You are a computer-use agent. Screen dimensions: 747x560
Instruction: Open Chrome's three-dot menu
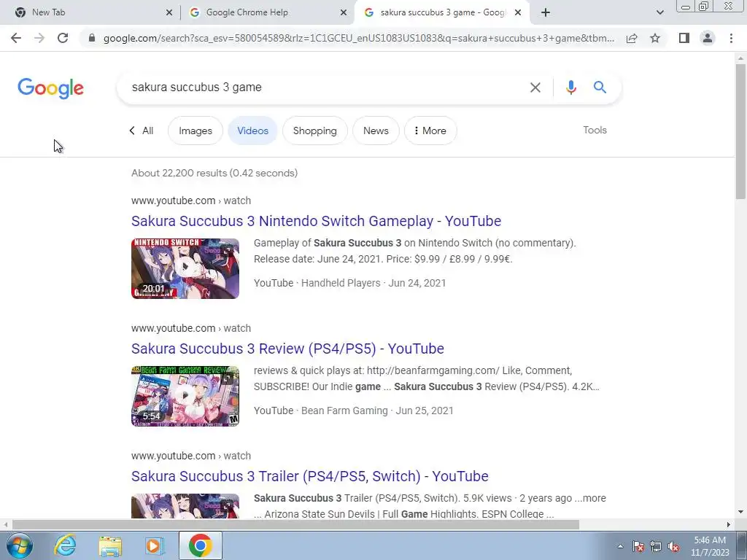tap(731, 38)
